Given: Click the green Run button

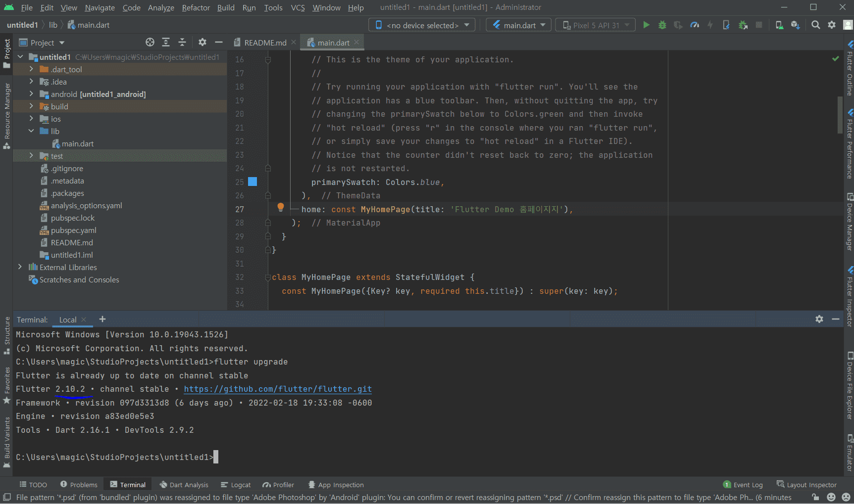Looking at the screenshot, I should pyautogui.click(x=646, y=25).
